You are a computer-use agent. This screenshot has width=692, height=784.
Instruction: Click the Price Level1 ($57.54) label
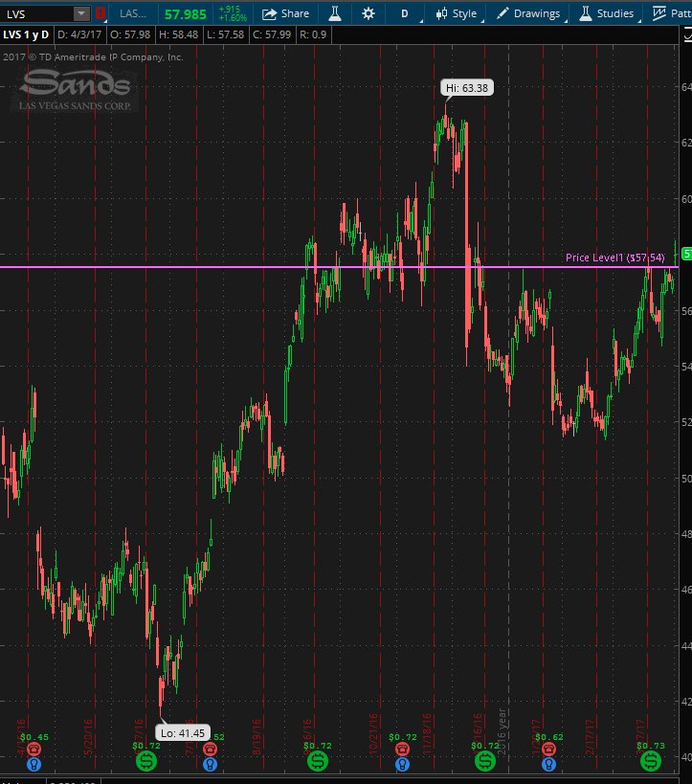[615, 258]
